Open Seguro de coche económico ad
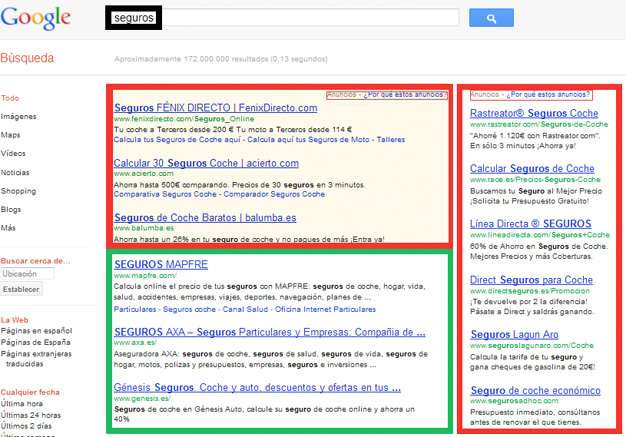The image size is (626, 437). click(535, 390)
